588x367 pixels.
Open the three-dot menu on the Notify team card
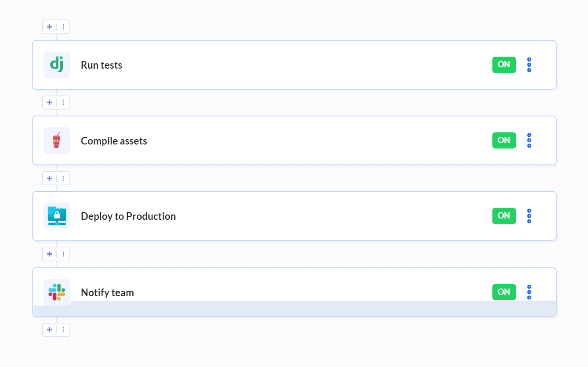(529, 292)
